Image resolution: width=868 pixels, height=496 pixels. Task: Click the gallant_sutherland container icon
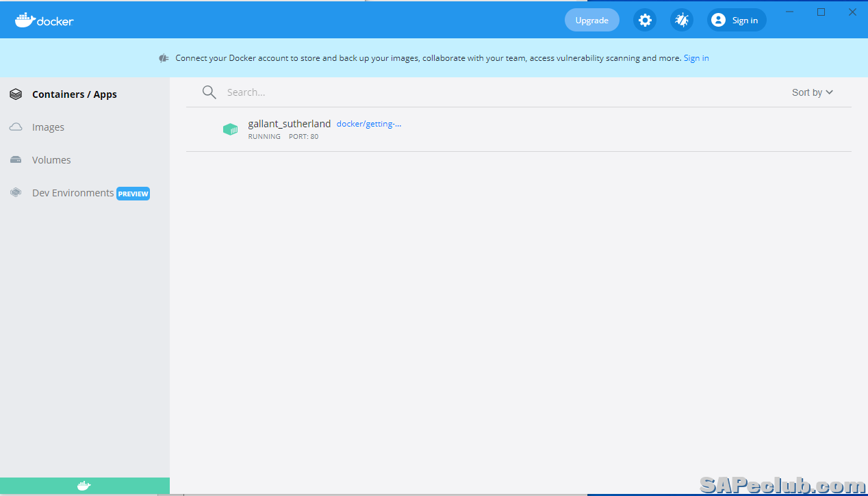tap(230, 129)
